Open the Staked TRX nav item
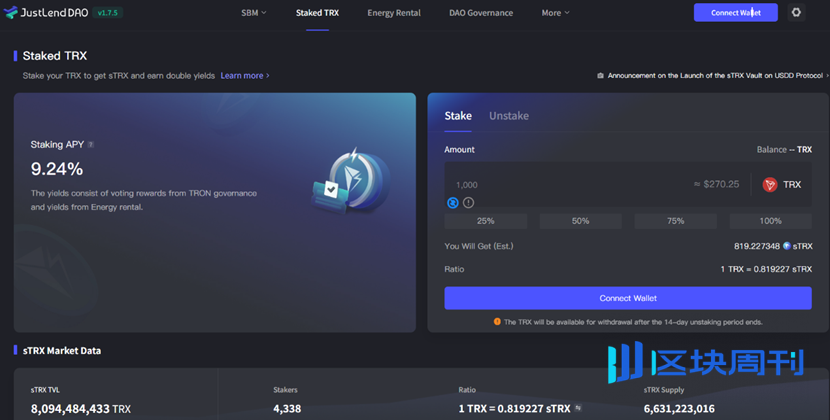 (317, 13)
